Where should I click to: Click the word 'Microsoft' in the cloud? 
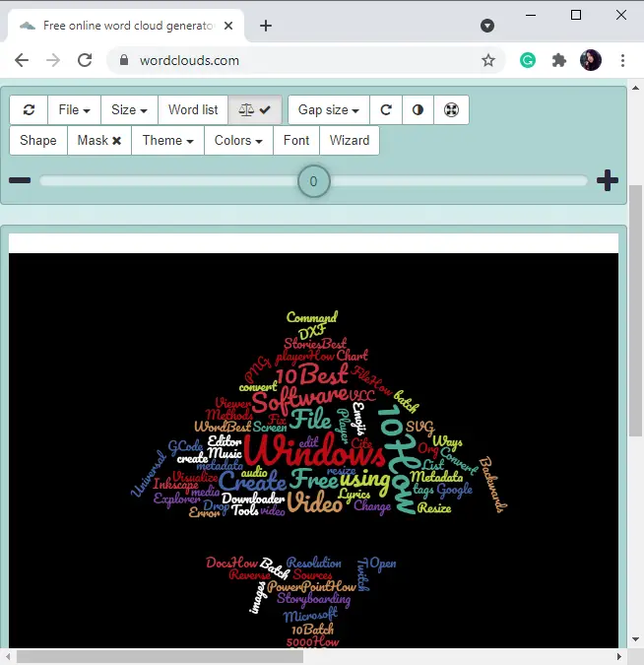pos(310,616)
